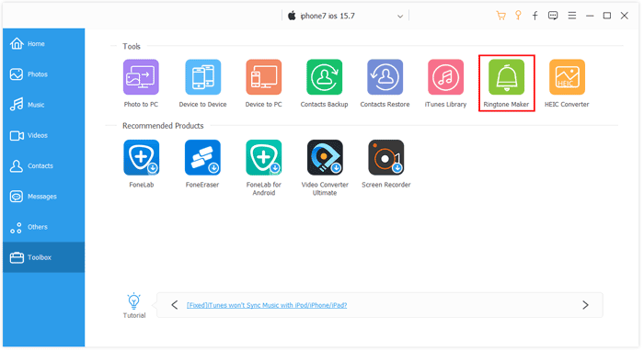Open the iTunes Library tool
644x351 pixels.
445,77
